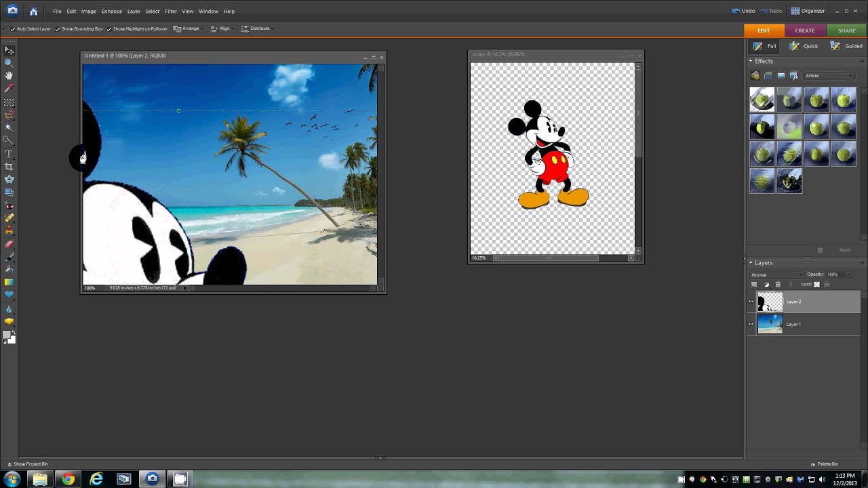Image resolution: width=868 pixels, height=488 pixels.
Task: Select the Magic Wand tool
Action: point(9,128)
